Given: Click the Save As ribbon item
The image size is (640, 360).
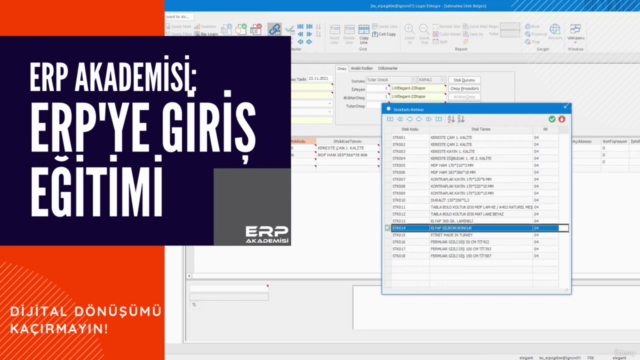Looking at the screenshot, I should coord(473,34).
